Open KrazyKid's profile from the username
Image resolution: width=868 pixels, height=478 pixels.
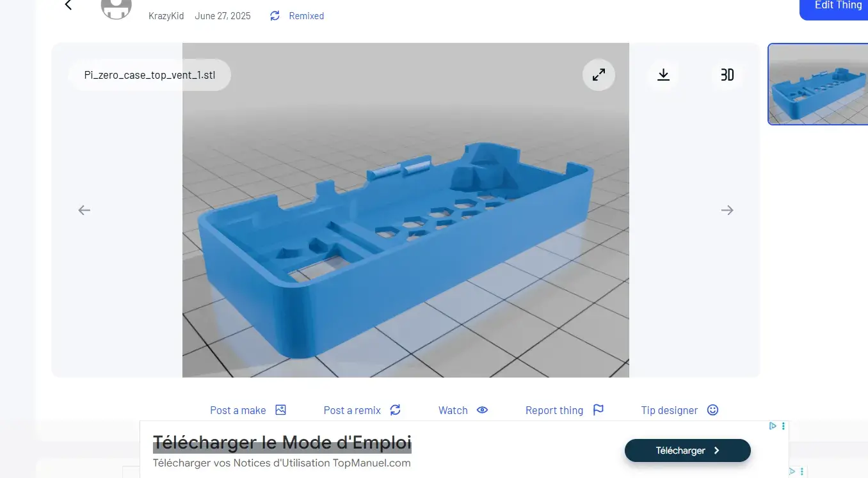tap(166, 16)
